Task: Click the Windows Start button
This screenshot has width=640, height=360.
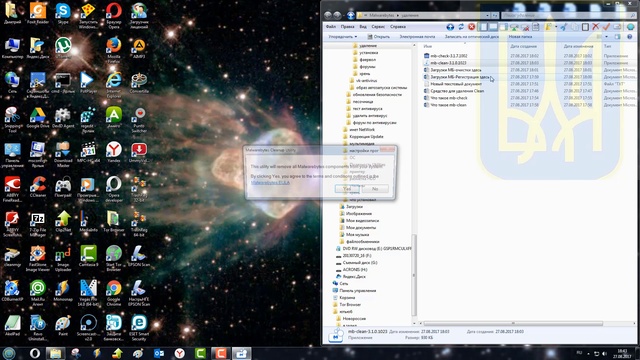Action: click(x=9, y=353)
